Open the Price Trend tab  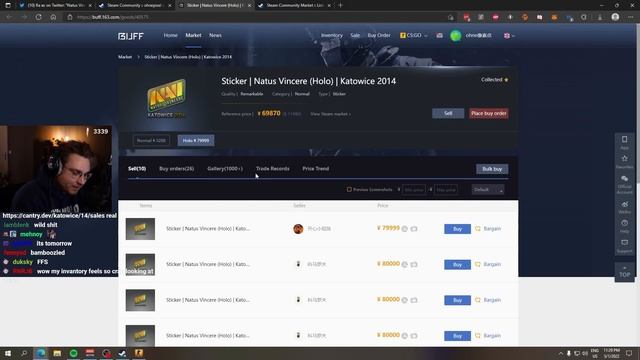pos(316,169)
